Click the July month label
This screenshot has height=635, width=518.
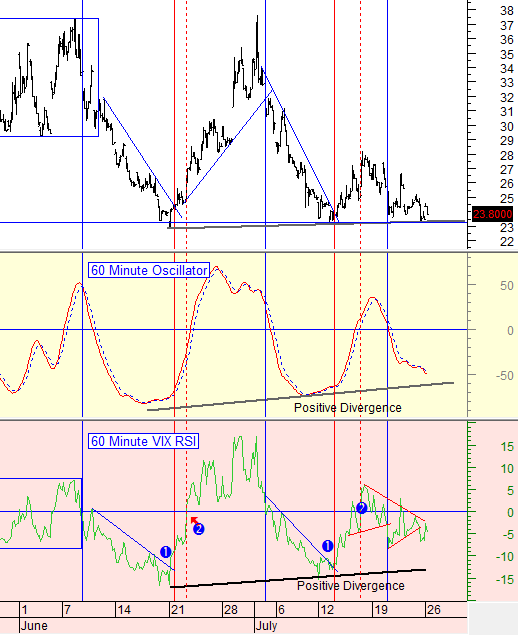[266, 626]
